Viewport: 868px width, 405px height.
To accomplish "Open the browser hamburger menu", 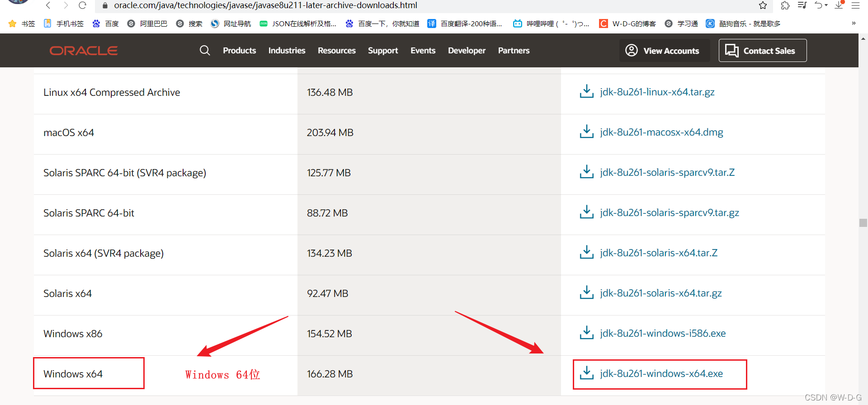I will (x=856, y=5).
